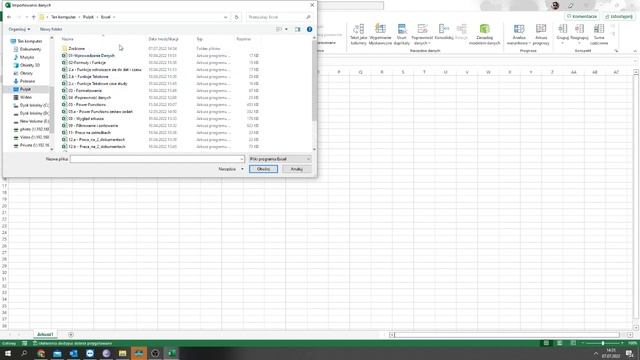
Task: Click Nazwa pliku input field
Action: click(157, 159)
